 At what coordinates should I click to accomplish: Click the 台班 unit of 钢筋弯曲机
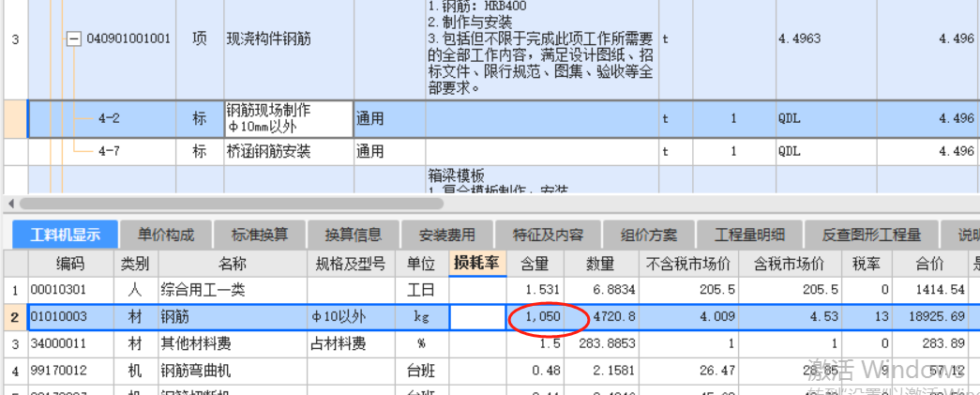[x=422, y=371]
